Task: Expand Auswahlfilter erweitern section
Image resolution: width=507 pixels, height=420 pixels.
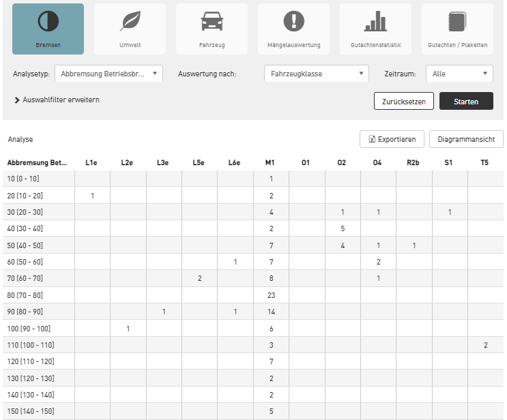Action: [57, 100]
